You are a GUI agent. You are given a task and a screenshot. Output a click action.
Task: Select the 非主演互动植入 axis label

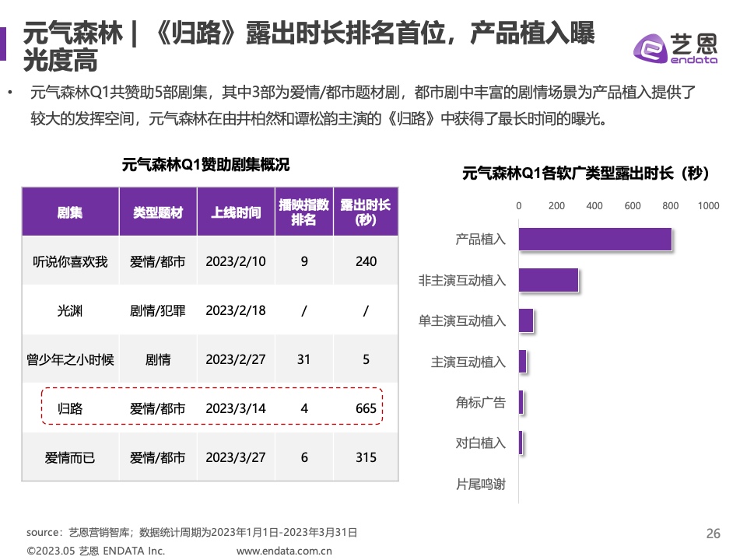(x=461, y=280)
